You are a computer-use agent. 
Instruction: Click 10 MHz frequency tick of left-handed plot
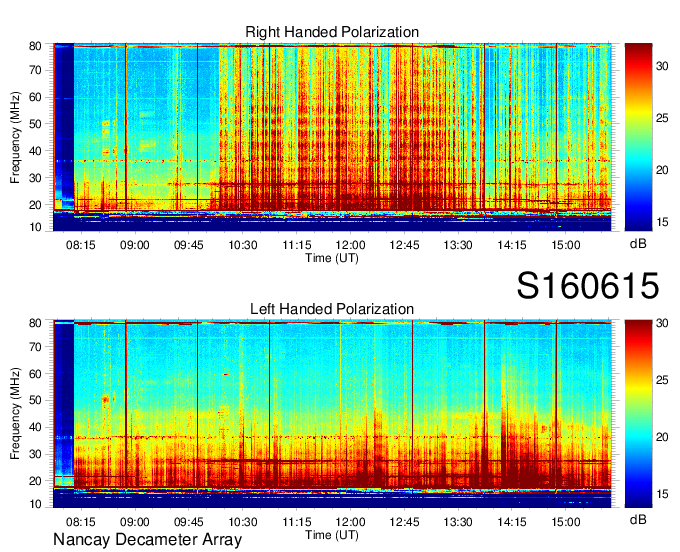coord(36,504)
